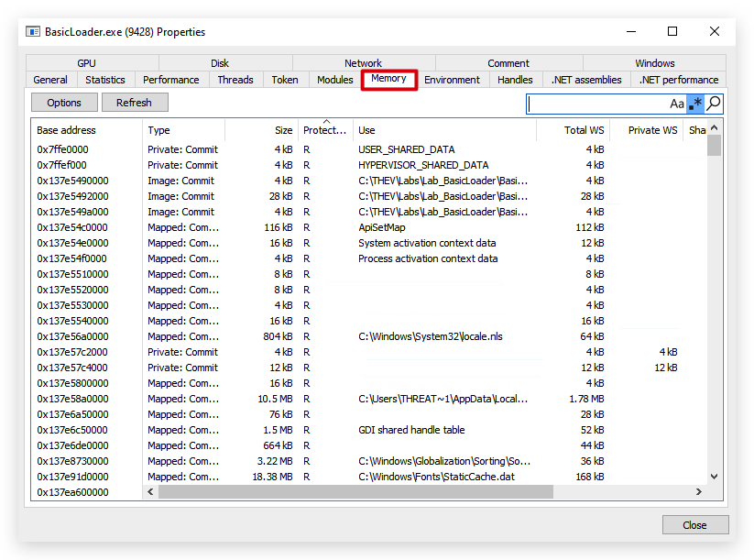Screen dimensions: 754x560
Task: Sort by the Base address column
Action: click(x=87, y=130)
